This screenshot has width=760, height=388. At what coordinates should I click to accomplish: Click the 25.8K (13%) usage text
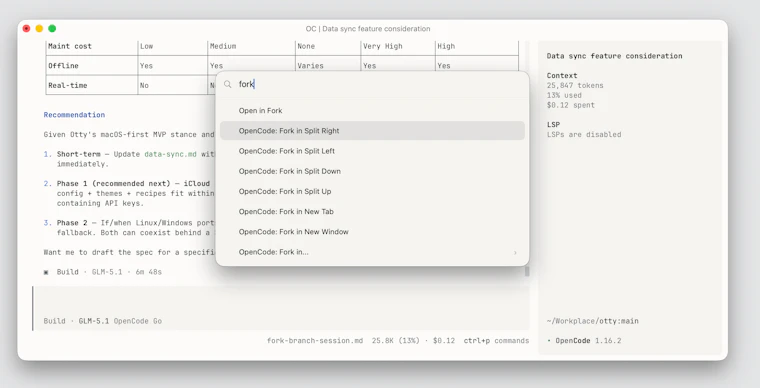click(x=396, y=341)
